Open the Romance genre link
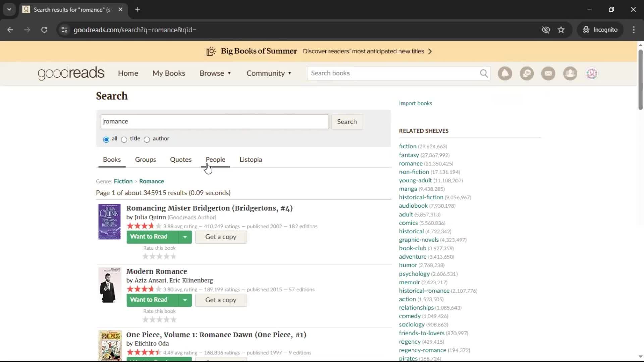The image size is (644, 362). 151,181
